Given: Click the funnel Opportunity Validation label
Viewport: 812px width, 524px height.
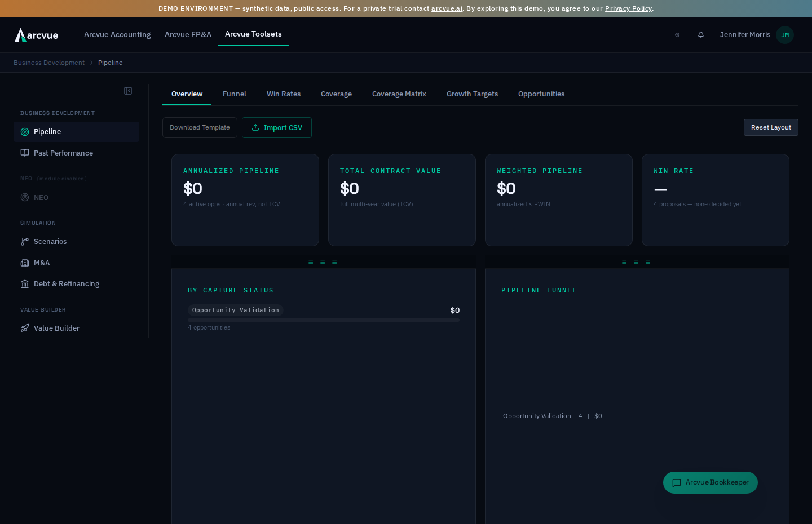Looking at the screenshot, I should click(x=537, y=416).
